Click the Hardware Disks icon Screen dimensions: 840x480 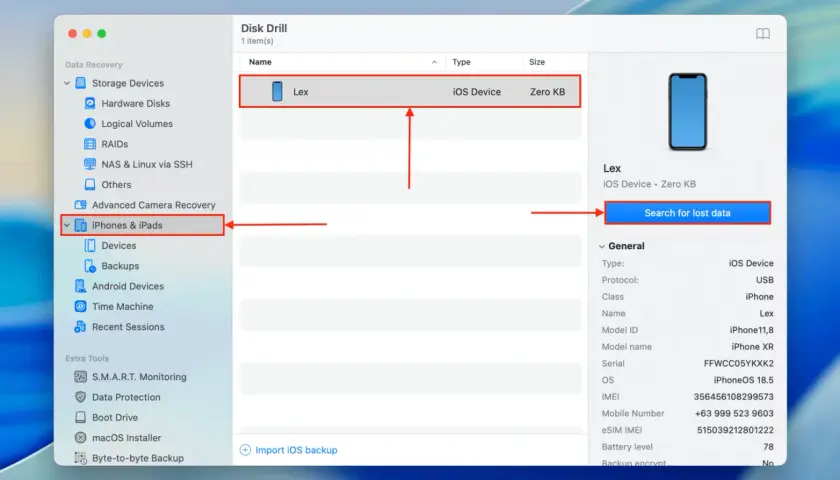coord(90,103)
